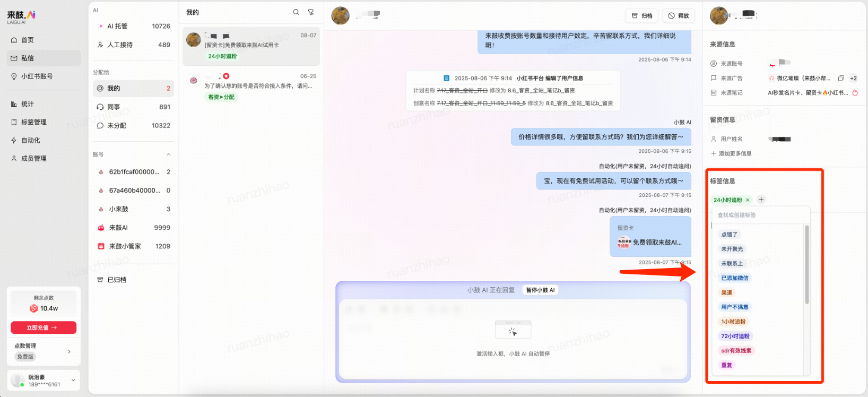Select the 重复 tag

726,365
